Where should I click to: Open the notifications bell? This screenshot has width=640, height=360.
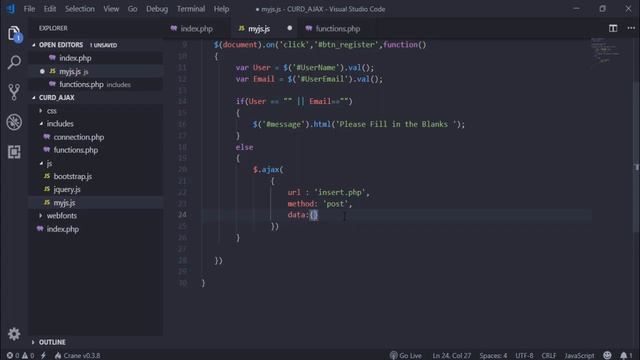626,356
